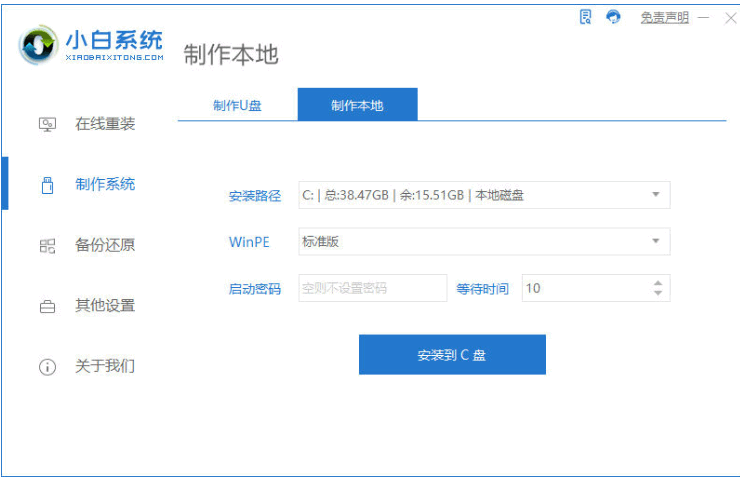Click the WinPE label
This screenshot has width=740, height=481.
tap(249, 242)
